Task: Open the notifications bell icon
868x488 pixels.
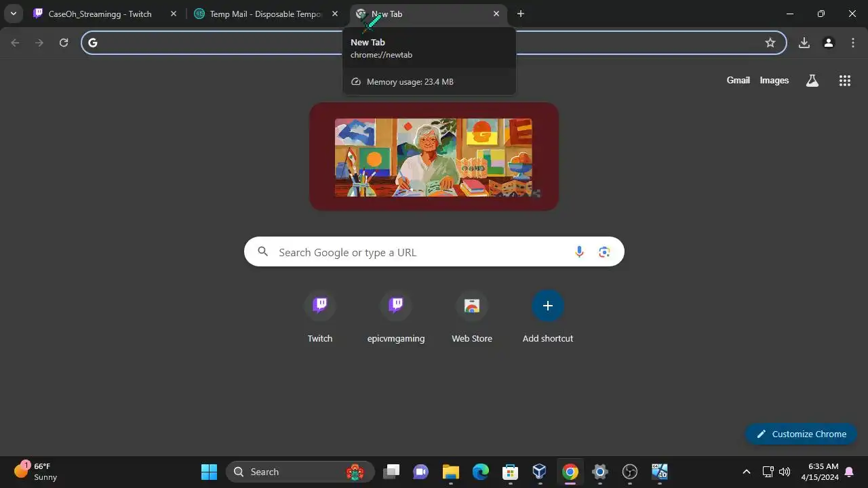Action: point(848,472)
